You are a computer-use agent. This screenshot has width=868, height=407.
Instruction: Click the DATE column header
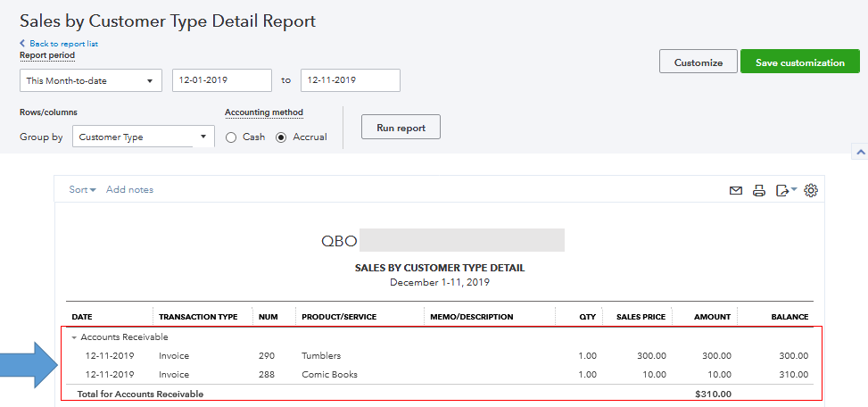(x=82, y=317)
